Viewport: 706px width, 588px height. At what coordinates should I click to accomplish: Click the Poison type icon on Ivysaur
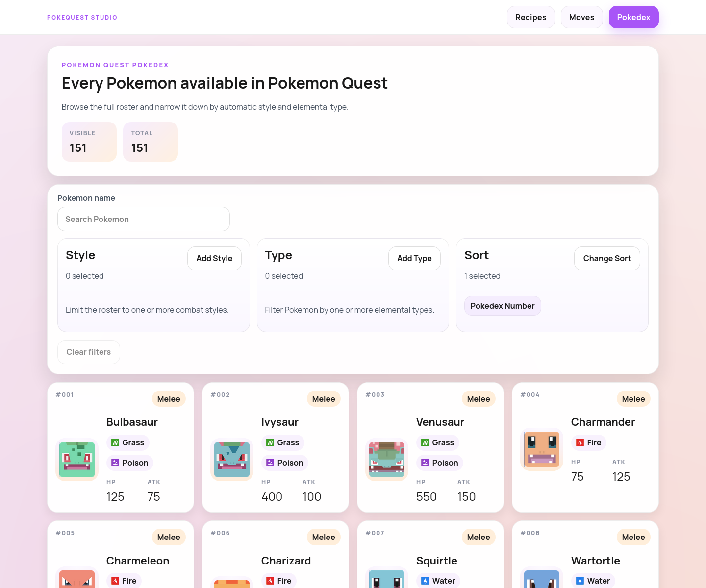[x=270, y=463]
